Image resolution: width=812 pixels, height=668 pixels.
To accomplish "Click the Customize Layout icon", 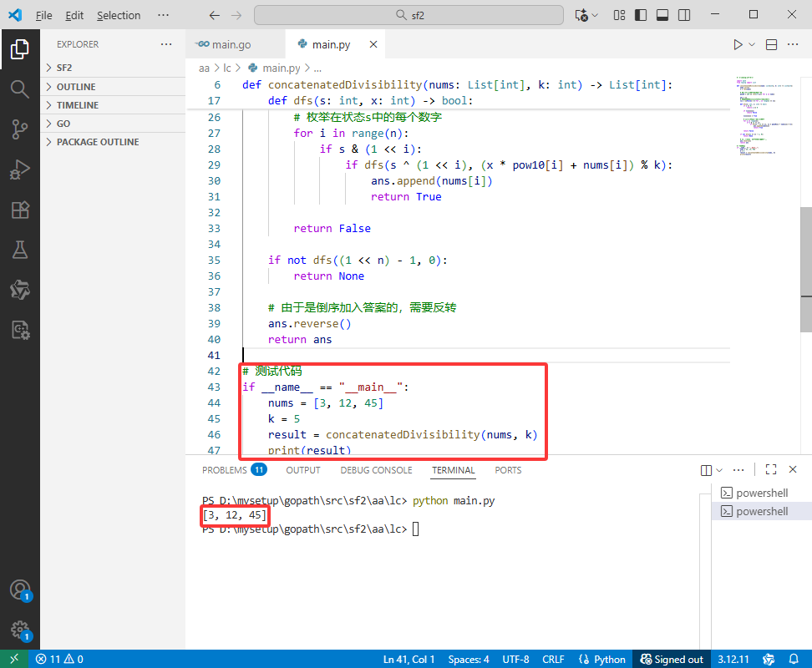I will point(619,15).
